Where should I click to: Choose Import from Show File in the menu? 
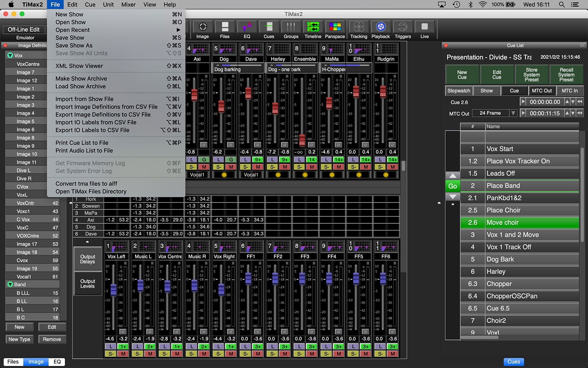(x=85, y=99)
